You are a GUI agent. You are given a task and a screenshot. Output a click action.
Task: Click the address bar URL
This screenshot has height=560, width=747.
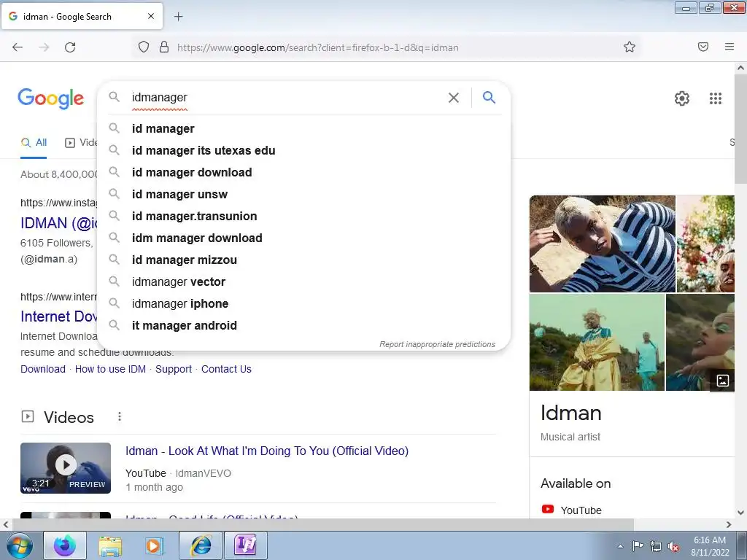click(318, 47)
